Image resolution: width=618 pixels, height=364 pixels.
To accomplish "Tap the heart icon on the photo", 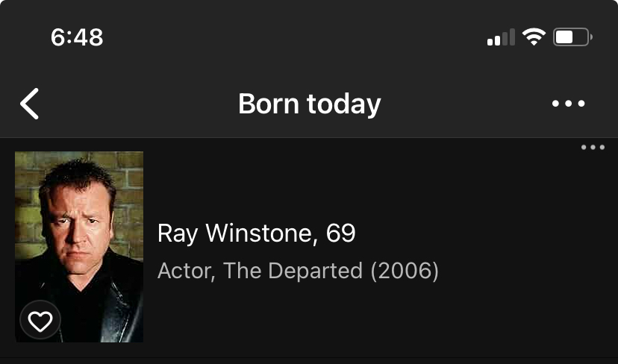I will [x=40, y=321].
